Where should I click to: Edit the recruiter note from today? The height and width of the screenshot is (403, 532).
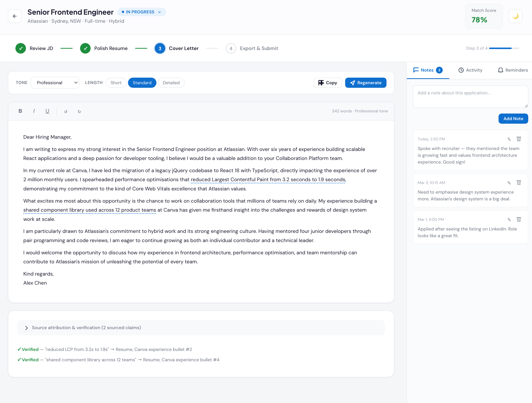[509, 139]
